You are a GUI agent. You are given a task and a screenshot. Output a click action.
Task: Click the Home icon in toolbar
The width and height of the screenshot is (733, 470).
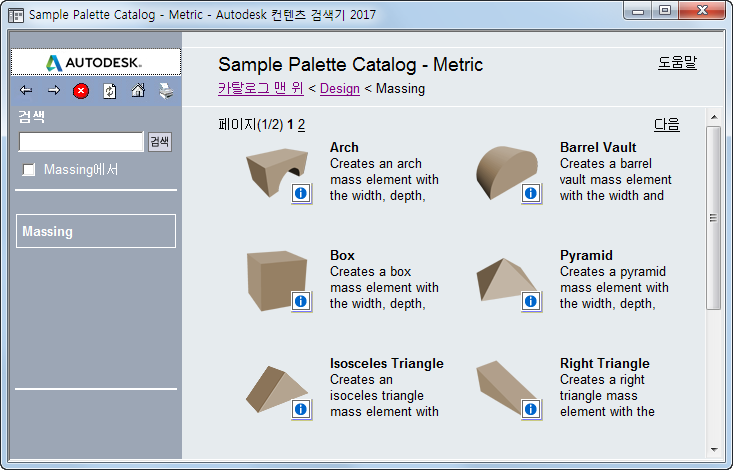(138, 90)
